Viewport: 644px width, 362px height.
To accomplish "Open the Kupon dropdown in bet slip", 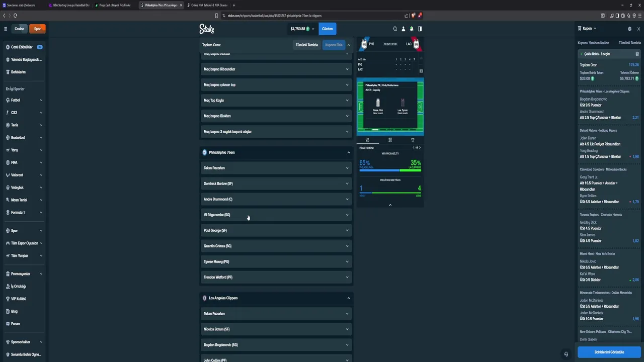I will coord(587,29).
